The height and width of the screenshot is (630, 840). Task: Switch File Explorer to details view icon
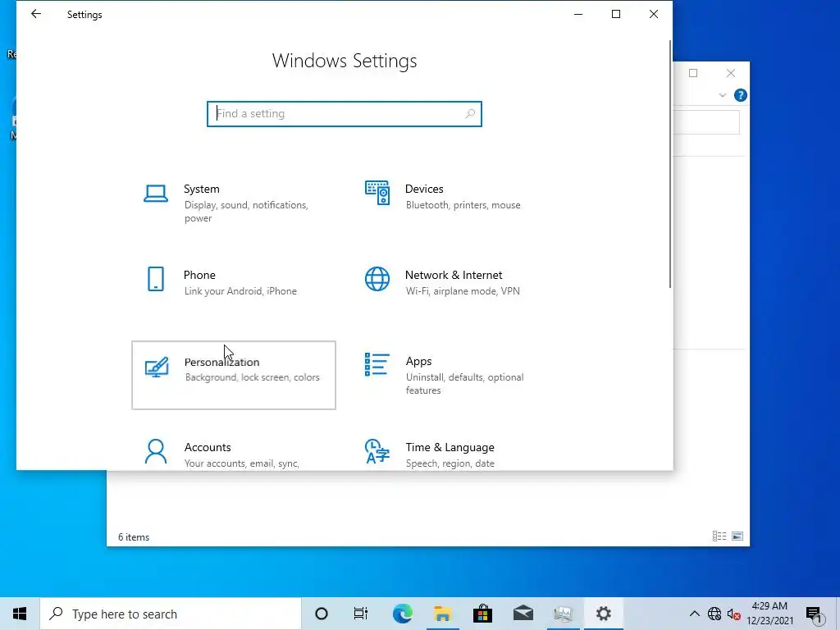pos(719,536)
